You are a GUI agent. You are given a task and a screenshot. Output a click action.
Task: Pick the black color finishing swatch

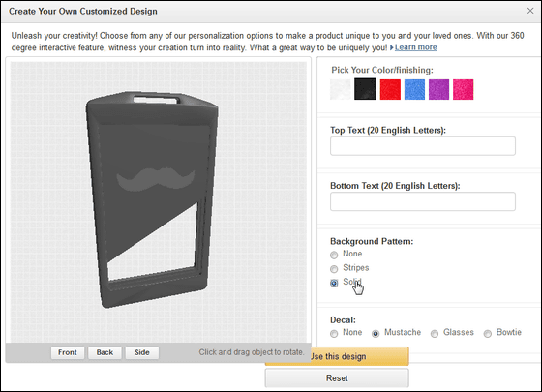point(365,89)
